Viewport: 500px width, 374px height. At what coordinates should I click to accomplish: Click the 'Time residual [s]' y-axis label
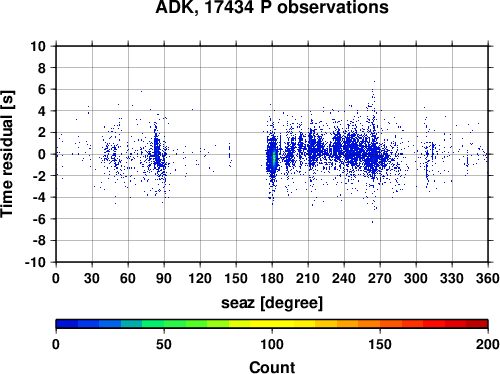point(7,154)
